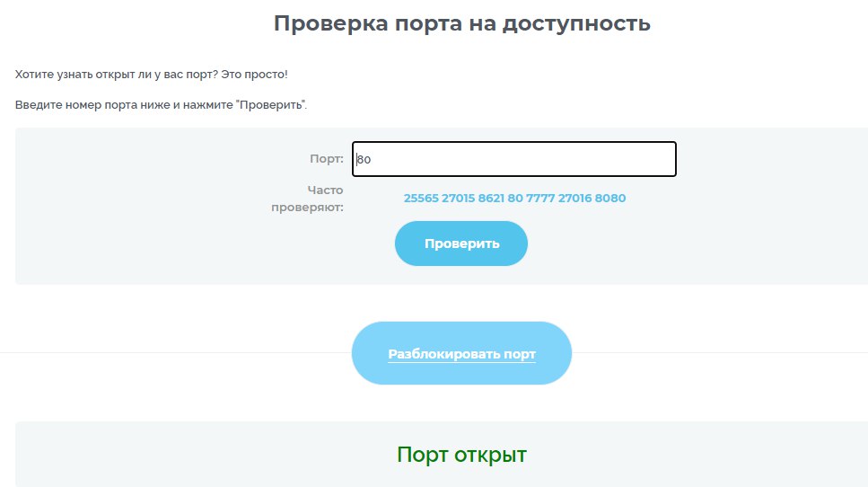Click the Часто проверяют label
The image size is (868, 487).
pyautogui.click(x=307, y=199)
